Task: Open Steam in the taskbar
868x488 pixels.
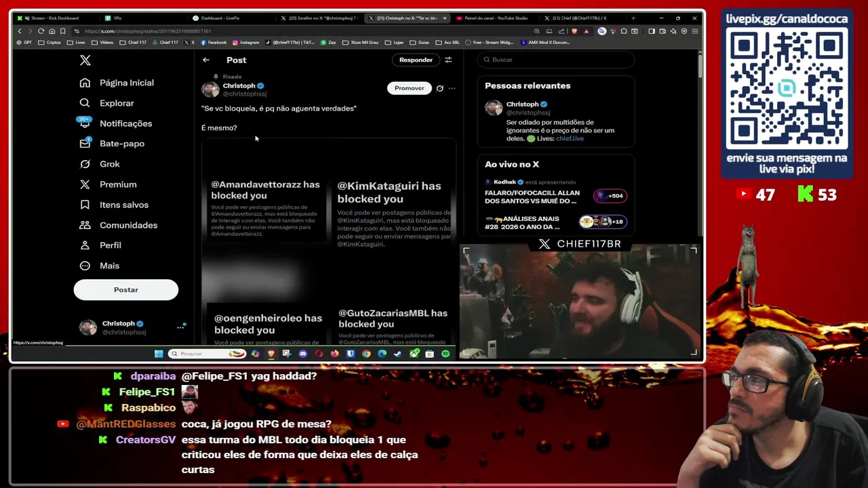Action: (x=398, y=354)
